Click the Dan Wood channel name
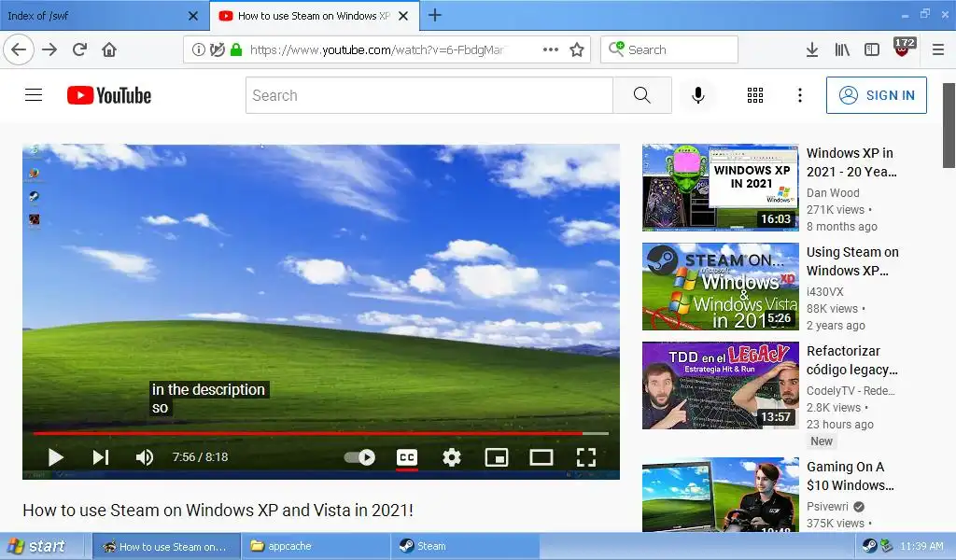The width and height of the screenshot is (956, 560). [x=833, y=192]
